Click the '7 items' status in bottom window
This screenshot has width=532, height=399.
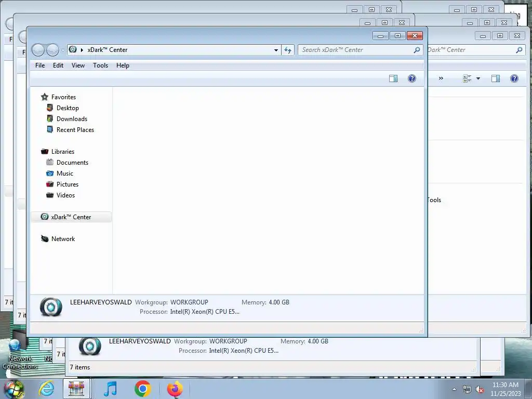tap(79, 367)
